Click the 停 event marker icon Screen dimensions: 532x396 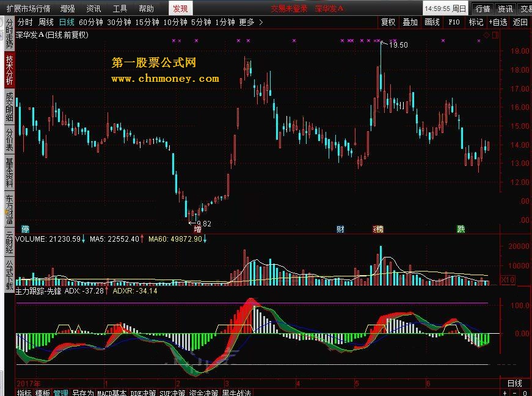[x=25, y=229]
